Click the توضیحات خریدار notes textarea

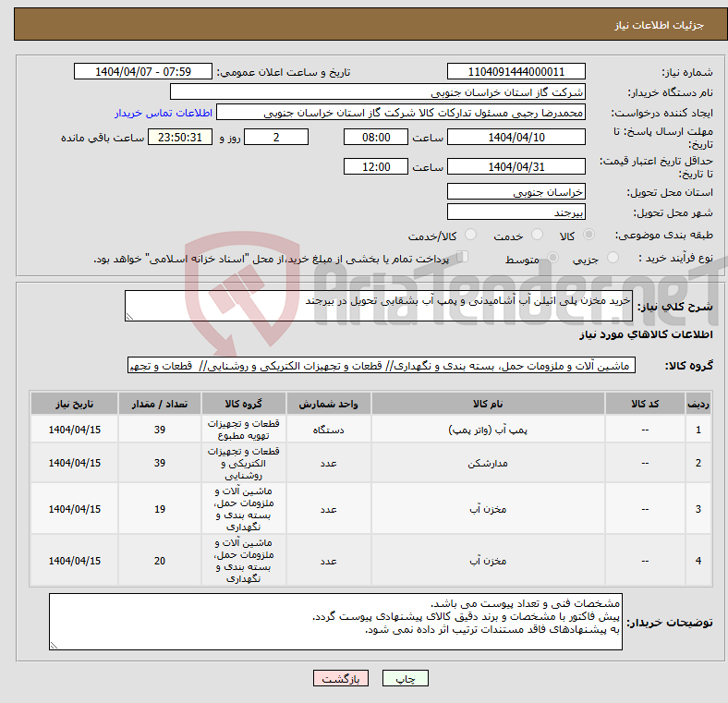coord(335,622)
